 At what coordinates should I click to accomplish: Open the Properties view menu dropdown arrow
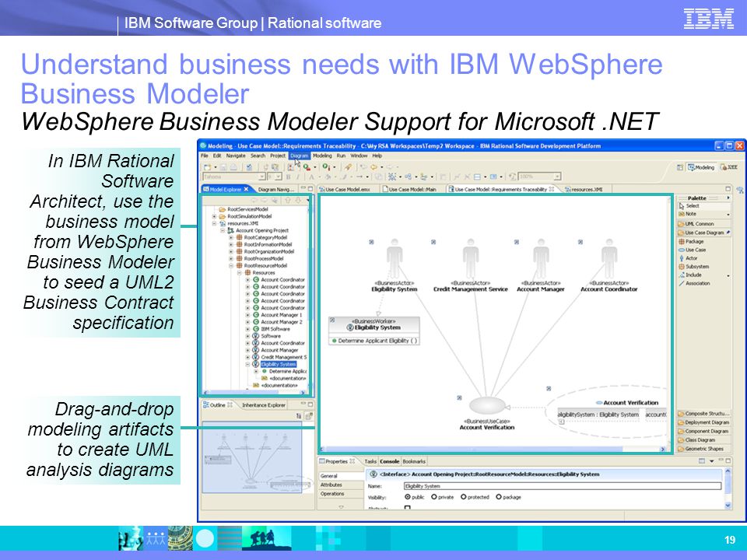712,461
